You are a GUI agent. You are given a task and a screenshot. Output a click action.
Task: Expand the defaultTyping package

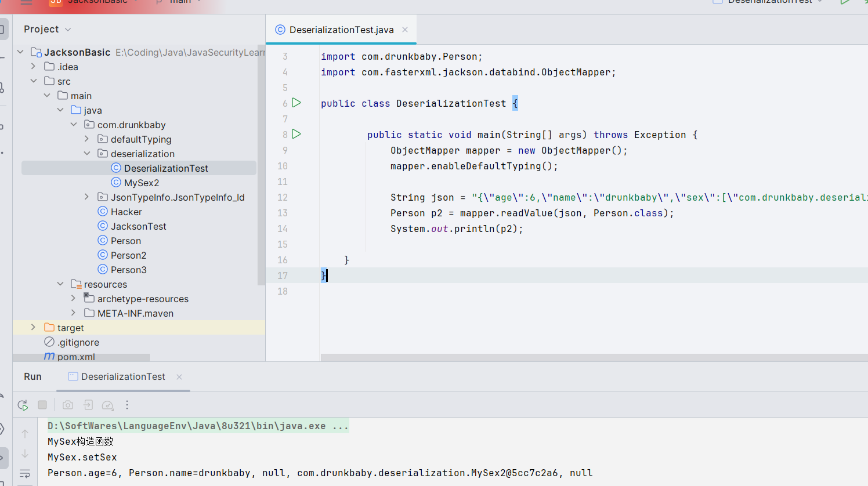87,139
